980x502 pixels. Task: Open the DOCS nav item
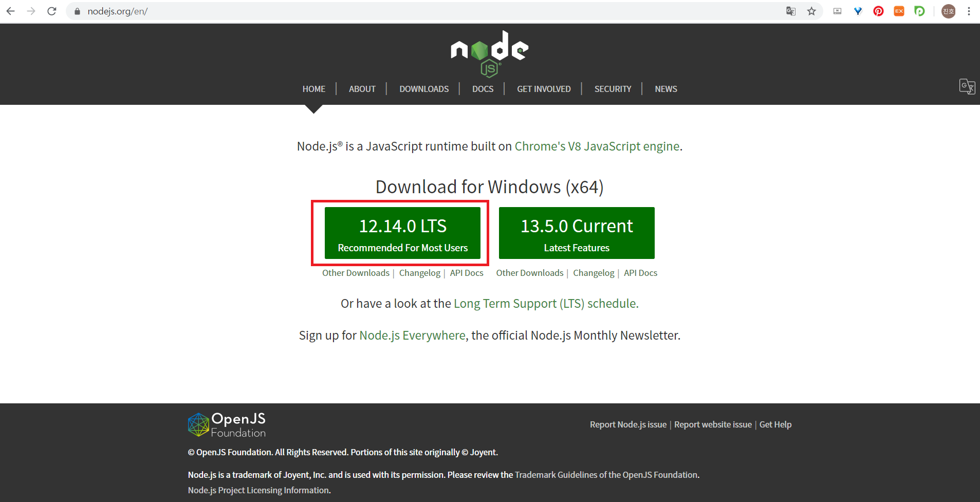point(483,89)
